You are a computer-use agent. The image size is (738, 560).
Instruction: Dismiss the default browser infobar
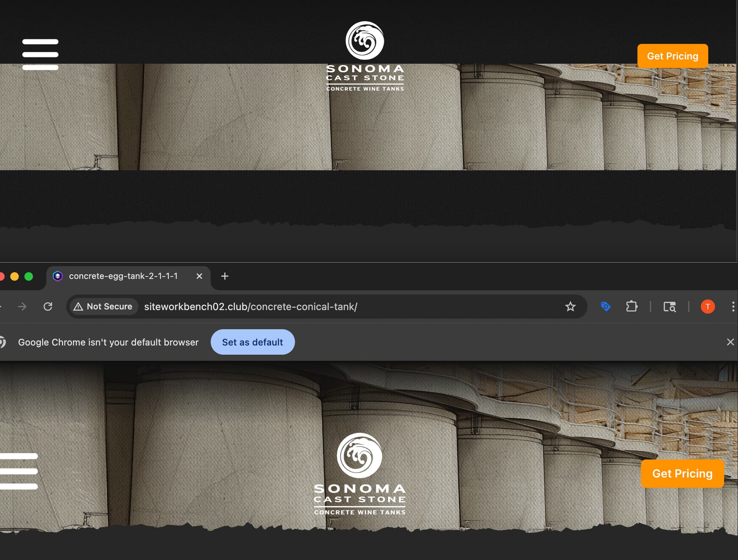[x=730, y=342]
